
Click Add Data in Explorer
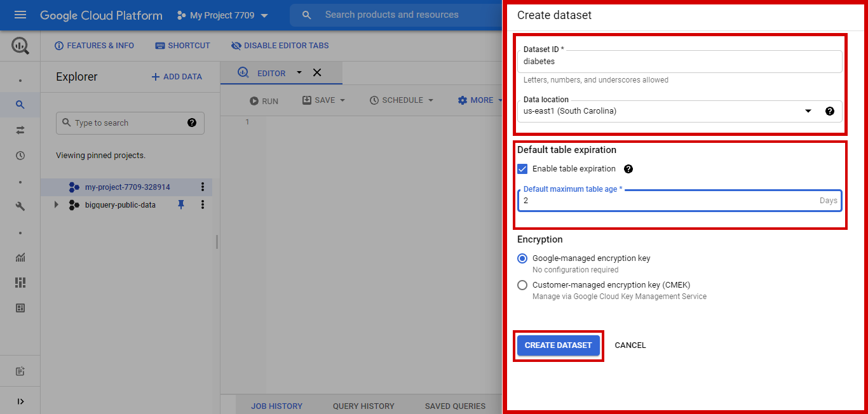point(177,77)
